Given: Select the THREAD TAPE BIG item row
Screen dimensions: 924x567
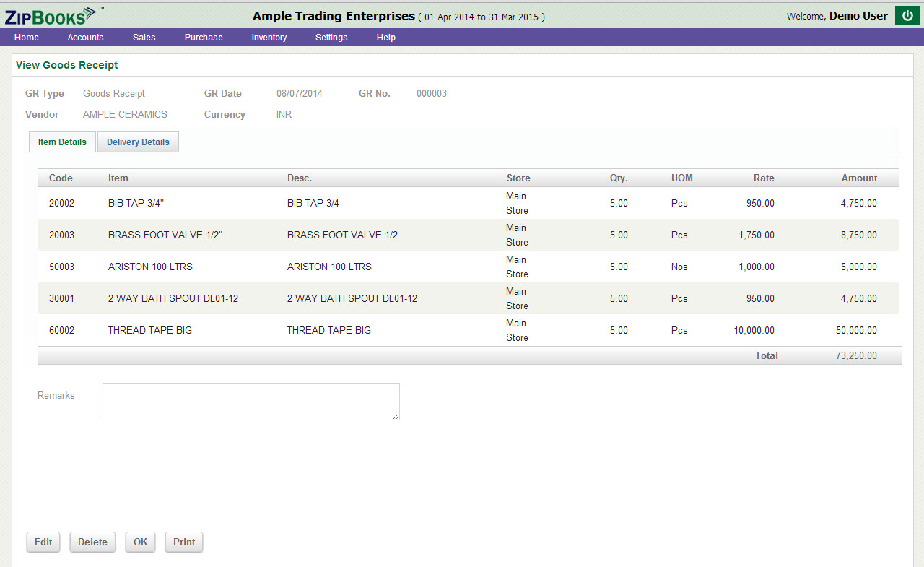Looking at the screenshot, I should coord(149,331).
